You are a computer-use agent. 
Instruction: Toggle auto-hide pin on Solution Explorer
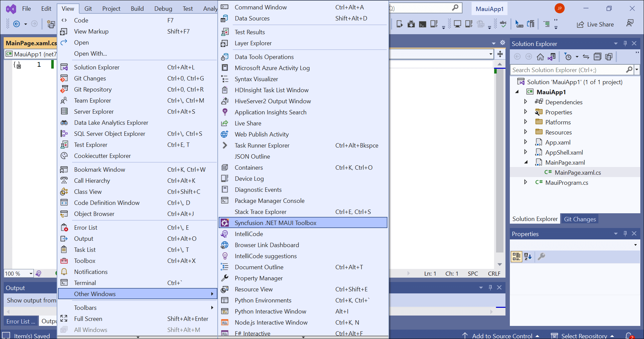pos(625,44)
